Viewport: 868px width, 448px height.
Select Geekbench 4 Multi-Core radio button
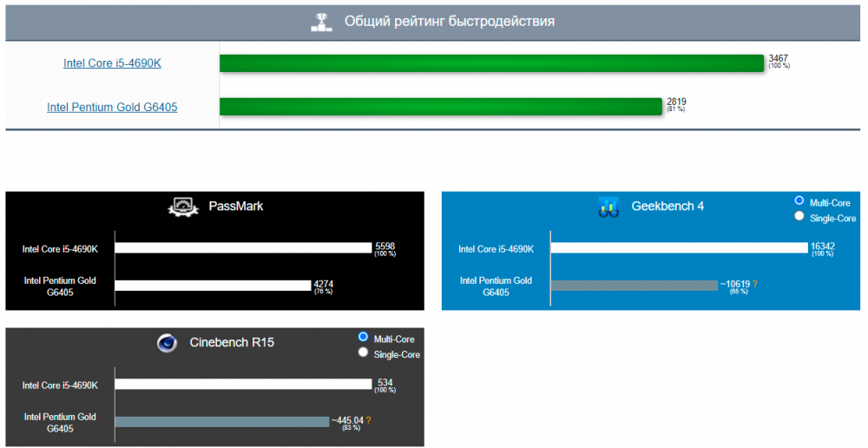(x=799, y=201)
